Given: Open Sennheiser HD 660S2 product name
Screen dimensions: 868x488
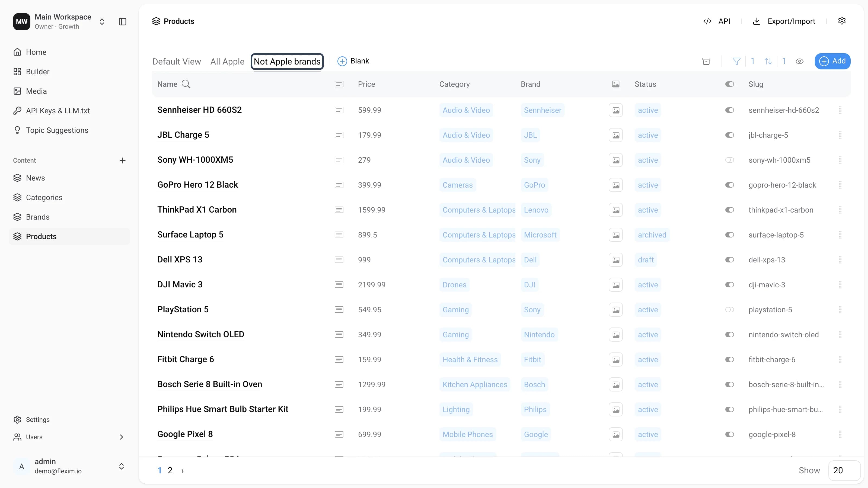Looking at the screenshot, I should 199,110.
